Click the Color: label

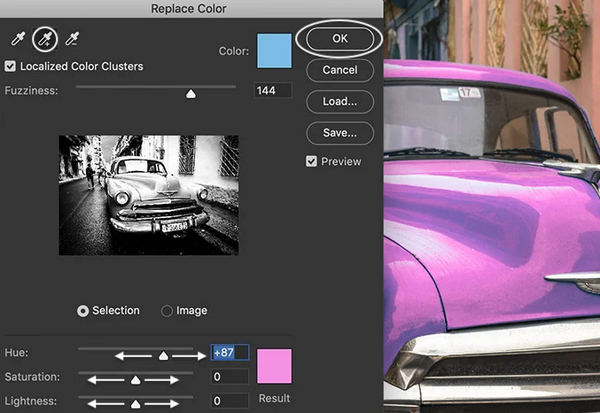point(234,51)
